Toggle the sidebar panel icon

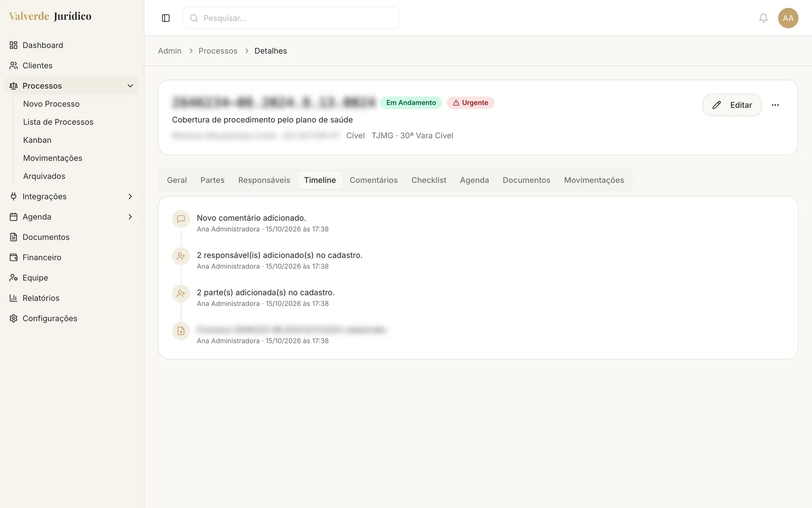click(x=165, y=18)
